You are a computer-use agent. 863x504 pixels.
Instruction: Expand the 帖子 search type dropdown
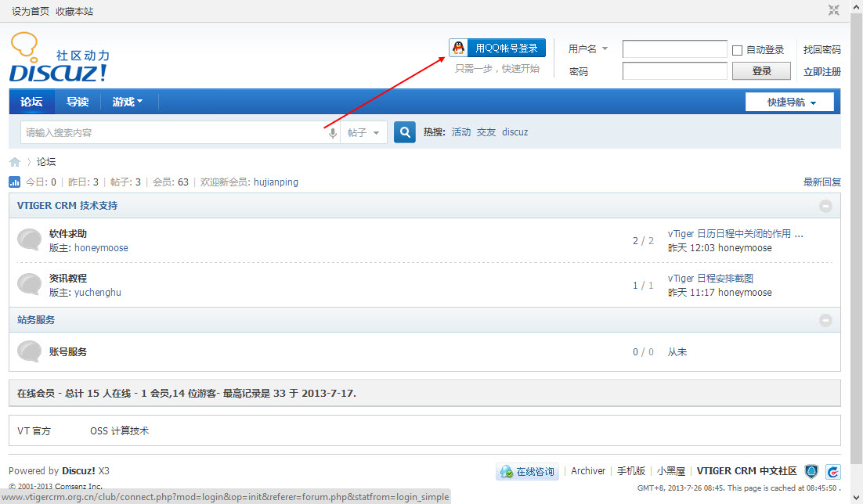point(363,132)
